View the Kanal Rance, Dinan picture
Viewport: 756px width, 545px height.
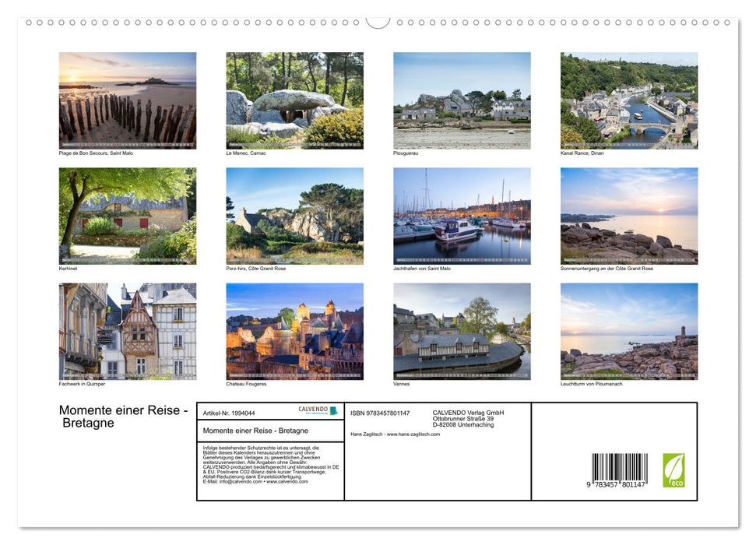tap(629, 100)
